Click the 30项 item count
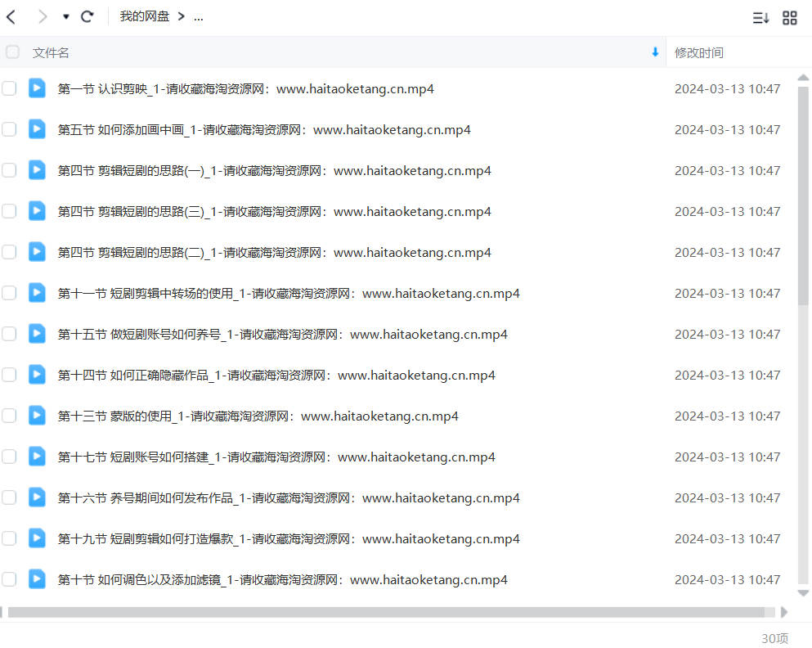Screen dimensions: 812x648 pyautogui.click(x=774, y=639)
